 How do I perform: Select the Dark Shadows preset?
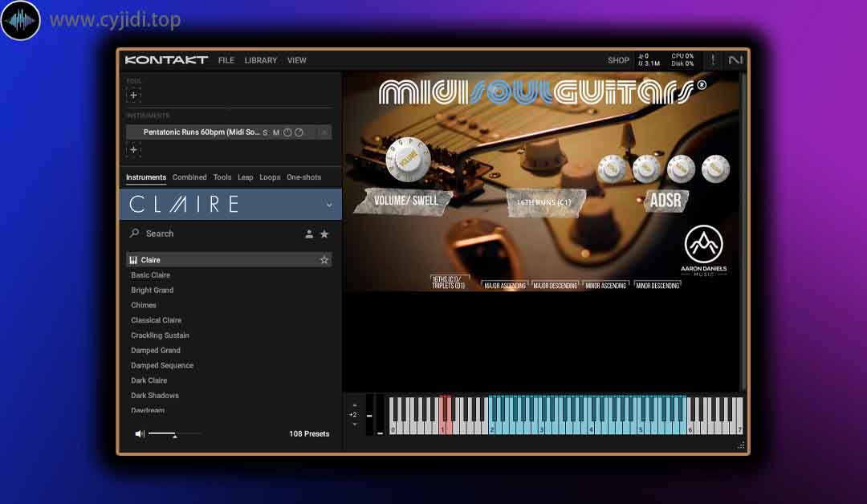(155, 396)
